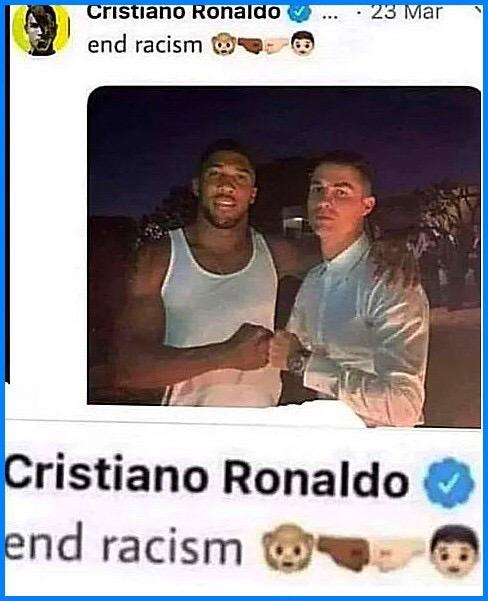The width and height of the screenshot is (488, 601).
Task: Click the large blue verified checkmark badge
Action: click(x=448, y=482)
